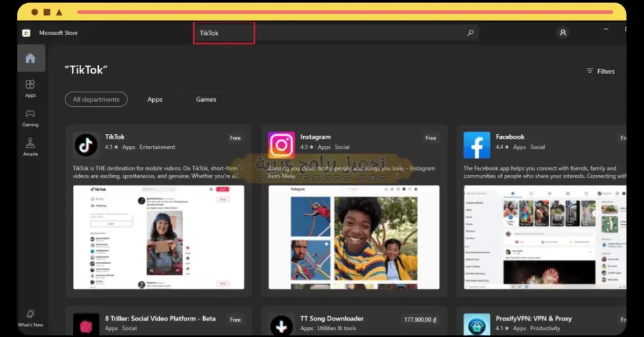644x337 pixels.
Task: Click Facebook's 4.4 star rating
Action: point(502,147)
